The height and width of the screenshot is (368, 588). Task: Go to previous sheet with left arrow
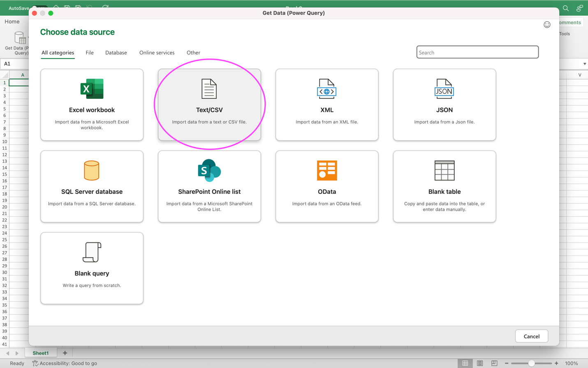point(8,353)
